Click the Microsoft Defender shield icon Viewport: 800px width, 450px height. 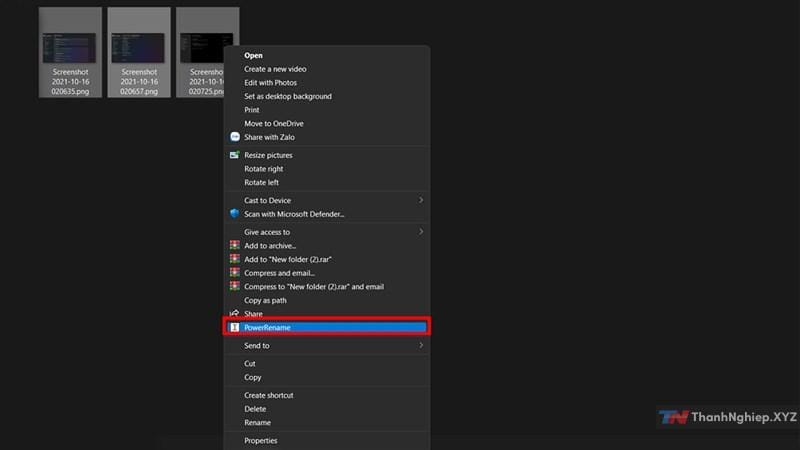(234, 213)
